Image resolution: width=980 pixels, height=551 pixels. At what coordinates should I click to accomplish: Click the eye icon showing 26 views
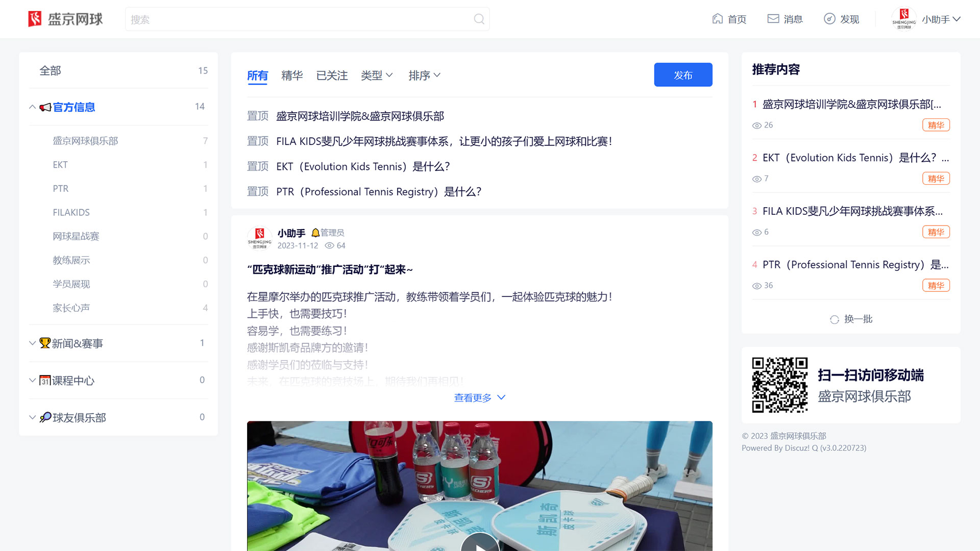point(757,126)
